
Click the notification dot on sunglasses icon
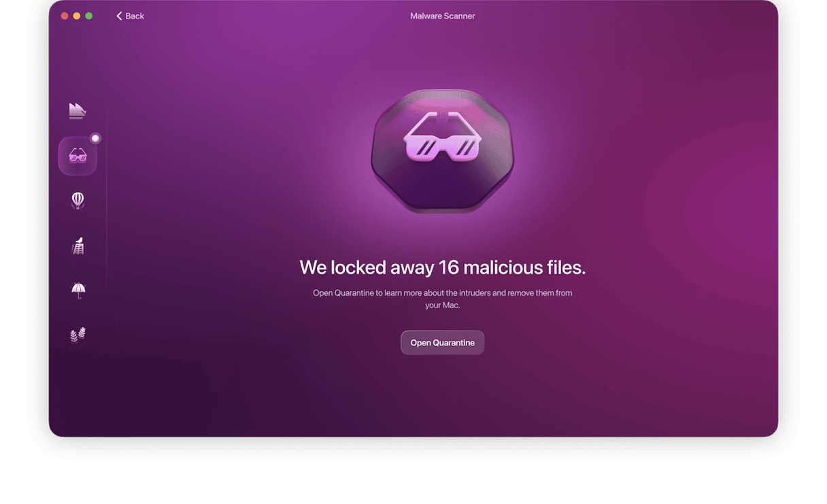coord(95,138)
